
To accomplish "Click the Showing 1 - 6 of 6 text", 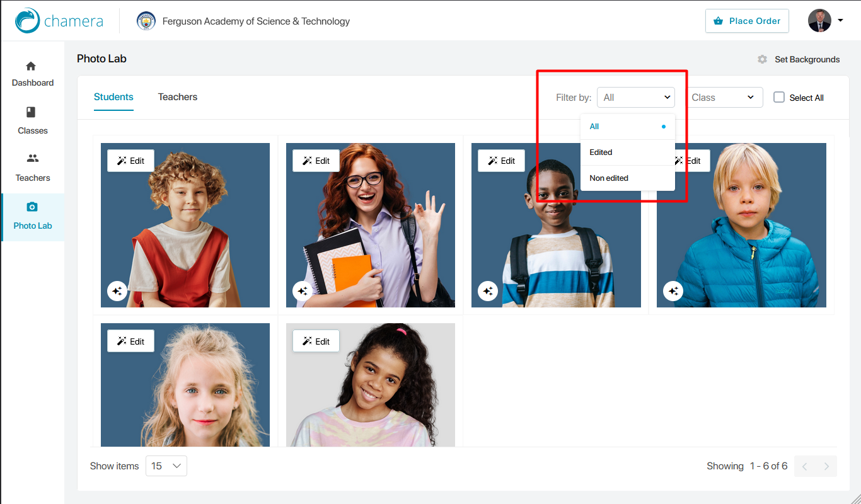I will [x=747, y=466].
